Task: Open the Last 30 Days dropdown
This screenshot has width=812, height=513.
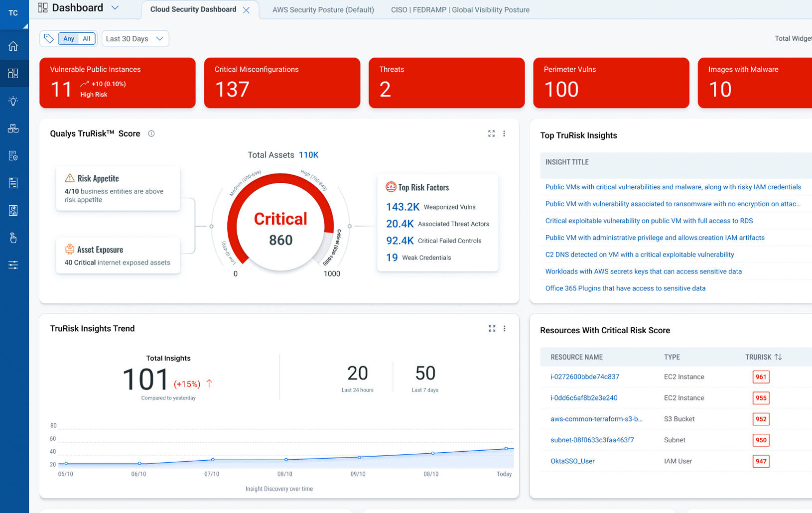Action: [135, 38]
